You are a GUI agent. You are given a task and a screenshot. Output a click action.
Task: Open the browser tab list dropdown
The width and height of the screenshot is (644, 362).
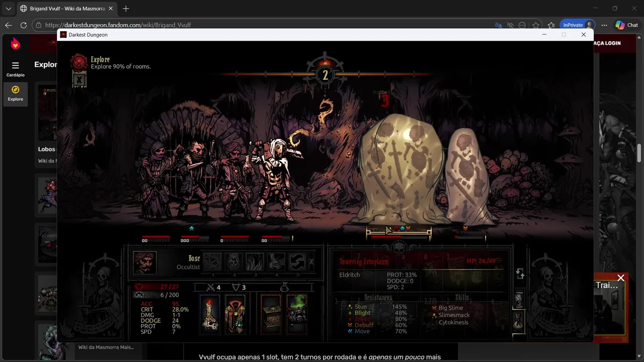pos(8,9)
